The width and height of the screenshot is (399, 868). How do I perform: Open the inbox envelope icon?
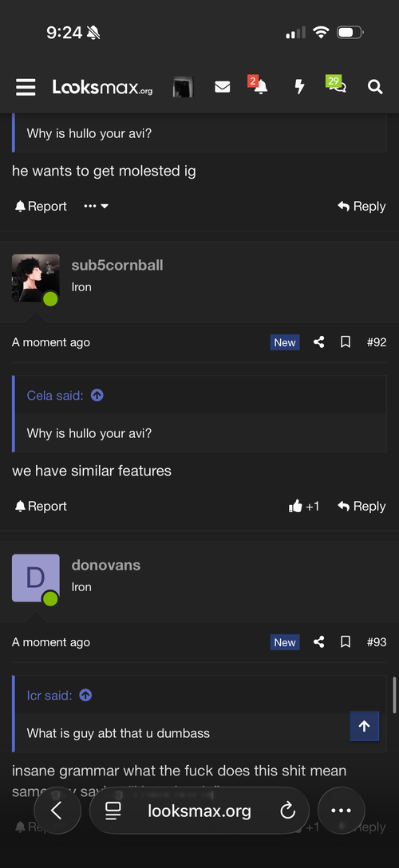[222, 87]
